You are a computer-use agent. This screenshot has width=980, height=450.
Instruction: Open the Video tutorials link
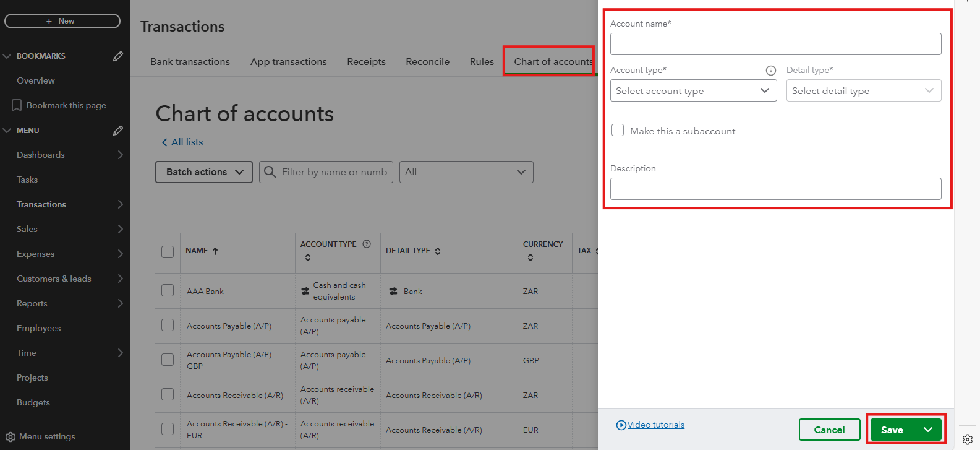[x=655, y=425]
